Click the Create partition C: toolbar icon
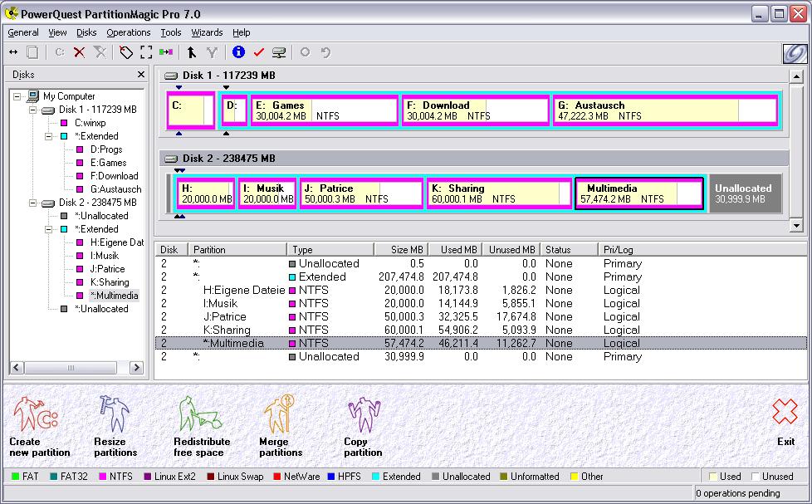The image size is (812, 504). pos(60,52)
